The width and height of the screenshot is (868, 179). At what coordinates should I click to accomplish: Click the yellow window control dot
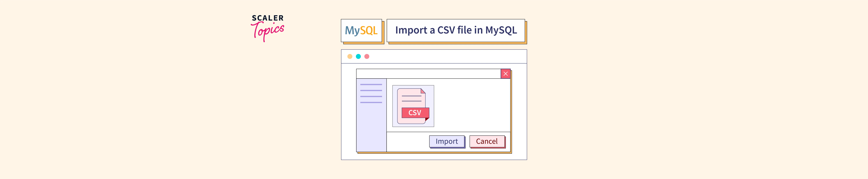[x=350, y=56]
